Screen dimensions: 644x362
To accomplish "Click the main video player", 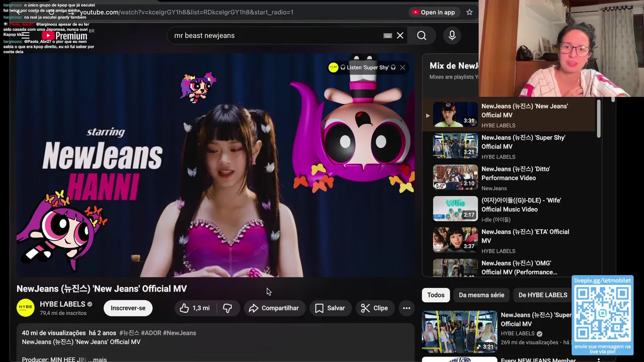I will (215, 165).
